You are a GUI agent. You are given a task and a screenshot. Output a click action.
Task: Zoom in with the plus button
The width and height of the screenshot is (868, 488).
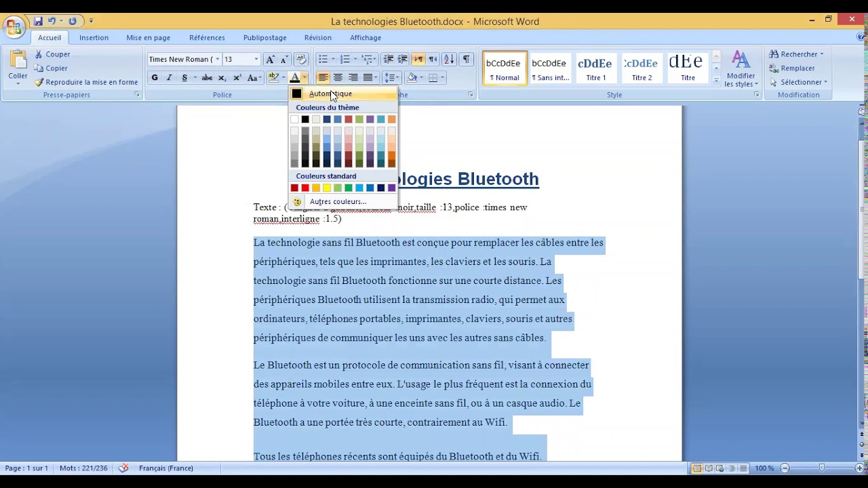tap(861, 468)
